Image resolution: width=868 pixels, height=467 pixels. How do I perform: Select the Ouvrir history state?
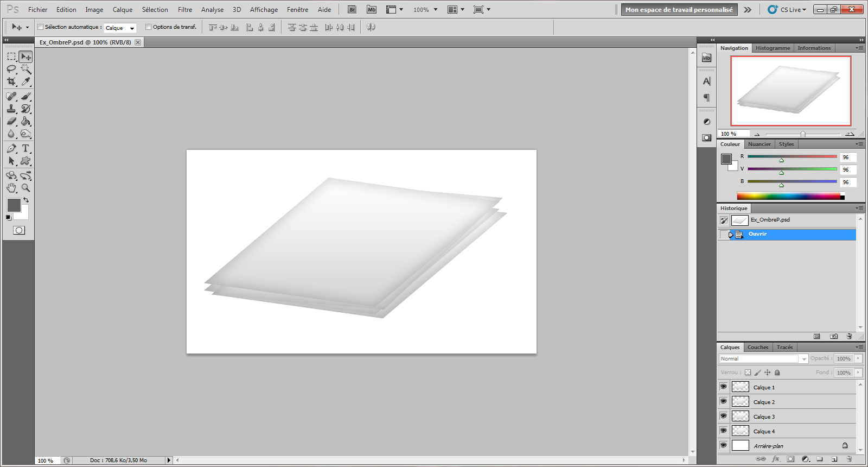(x=757, y=234)
